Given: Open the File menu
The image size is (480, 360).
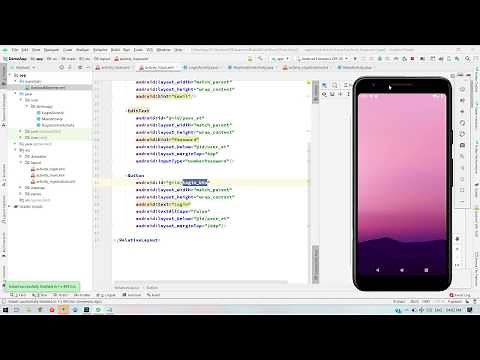Looking at the screenshot, I should coord(15,50).
